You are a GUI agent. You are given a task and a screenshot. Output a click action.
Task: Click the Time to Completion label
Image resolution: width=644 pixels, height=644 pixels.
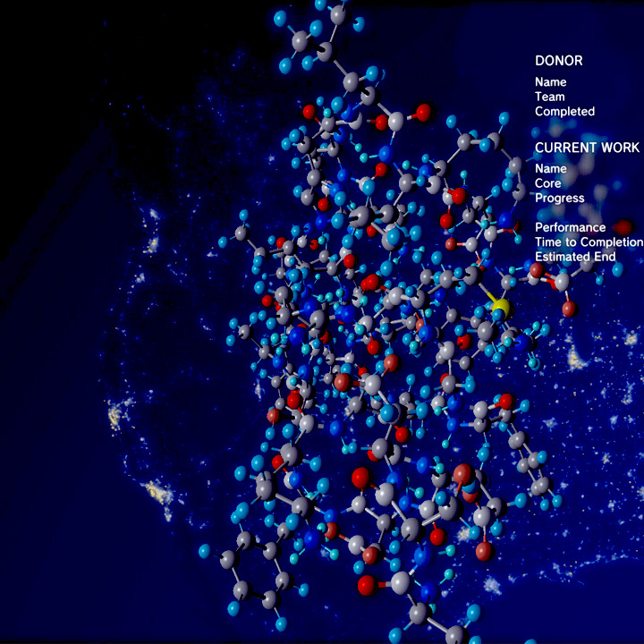pos(589,242)
